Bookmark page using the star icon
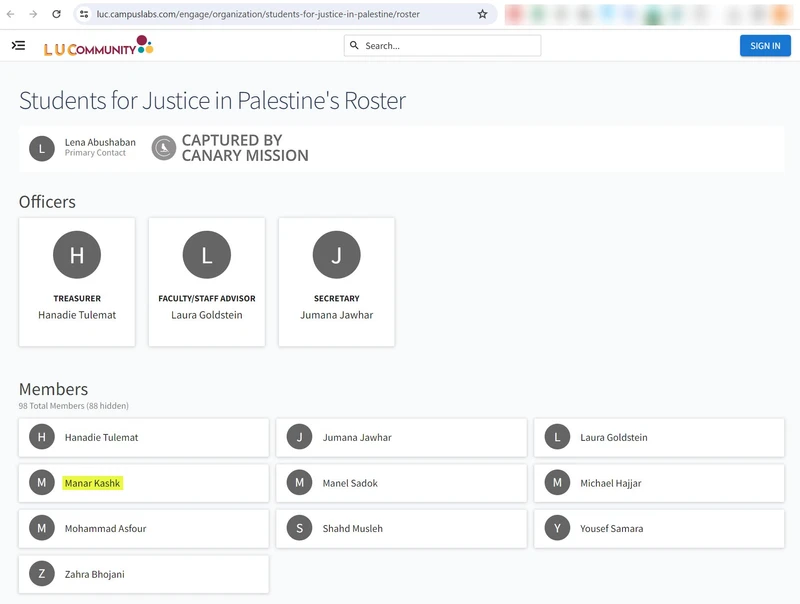 pyautogui.click(x=482, y=14)
